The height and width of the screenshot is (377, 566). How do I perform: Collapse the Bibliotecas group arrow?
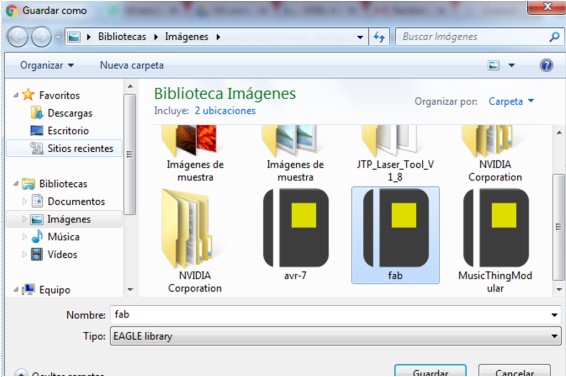click(16, 184)
